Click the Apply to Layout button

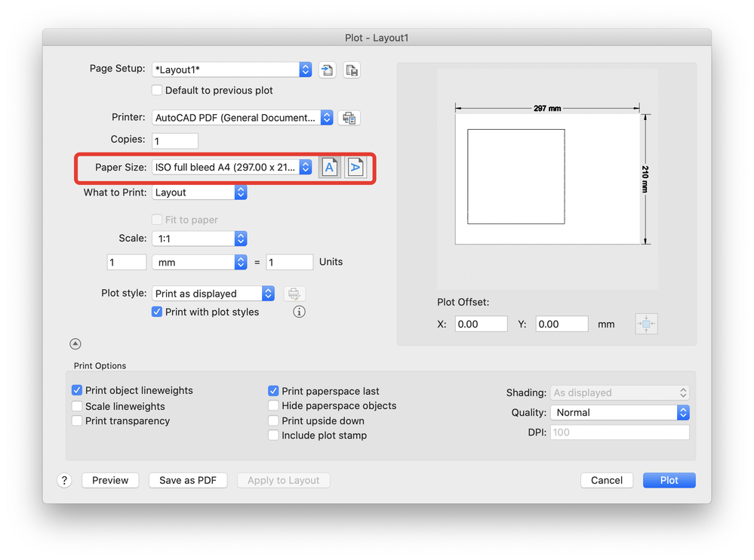pos(283,480)
